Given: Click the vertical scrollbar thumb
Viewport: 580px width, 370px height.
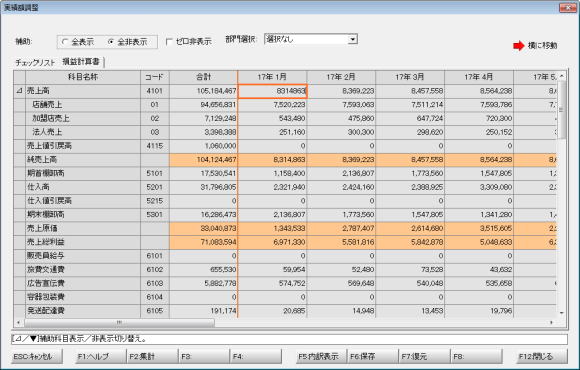Looking at the screenshot, I should [562, 110].
